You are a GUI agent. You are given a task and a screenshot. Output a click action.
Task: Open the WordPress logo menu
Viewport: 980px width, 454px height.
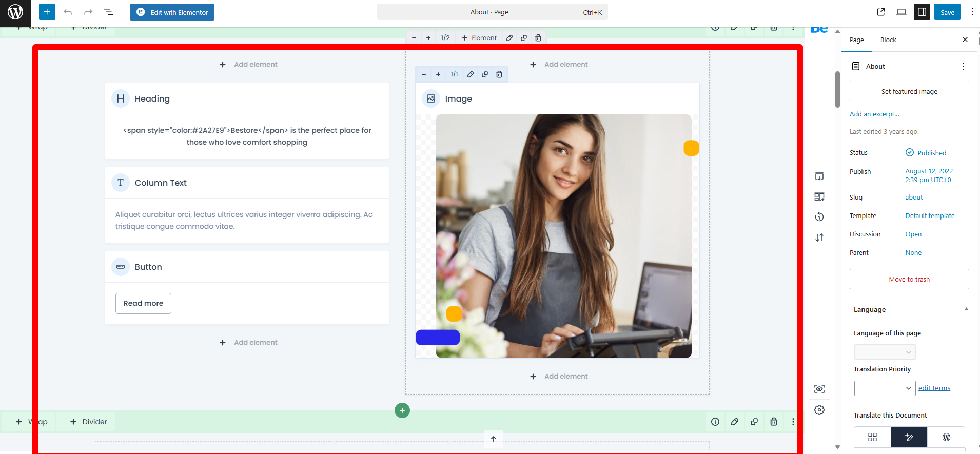click(x=15, y=12)
